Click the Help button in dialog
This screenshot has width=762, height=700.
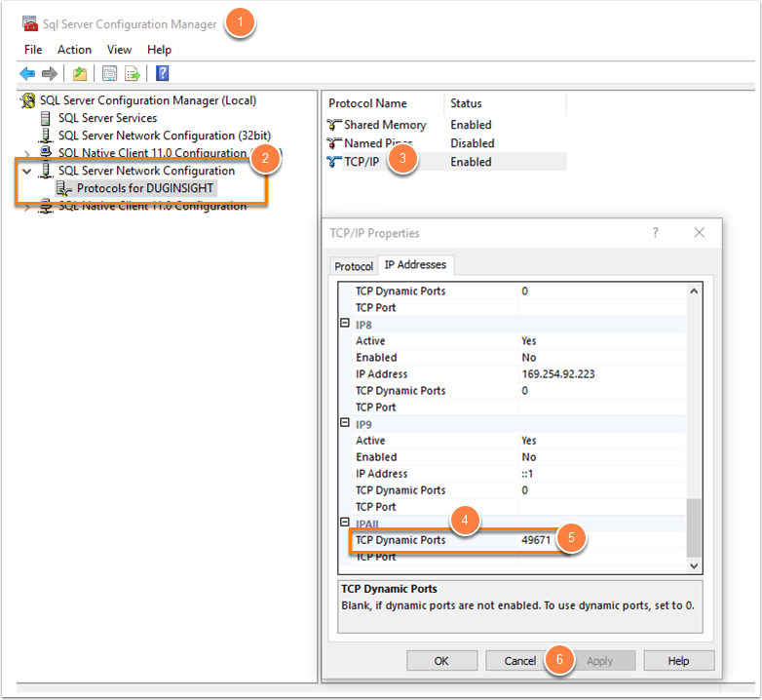click(x=678, y=661)
